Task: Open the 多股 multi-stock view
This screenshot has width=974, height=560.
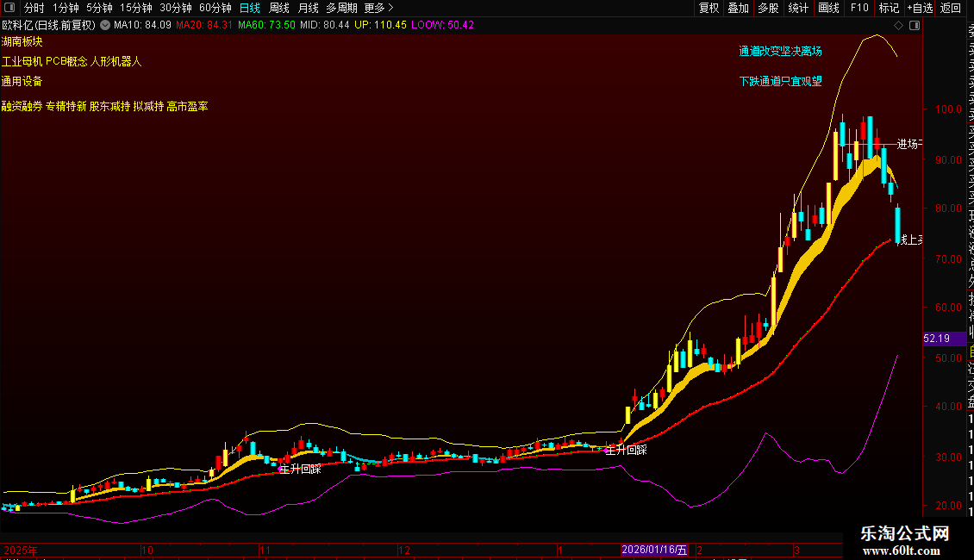Action: 768,8
